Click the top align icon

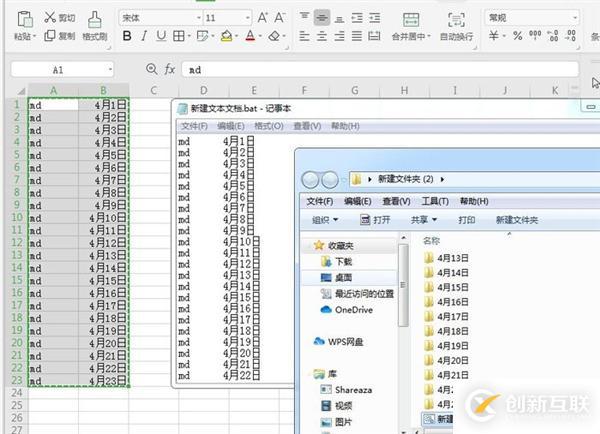(305, 17)
